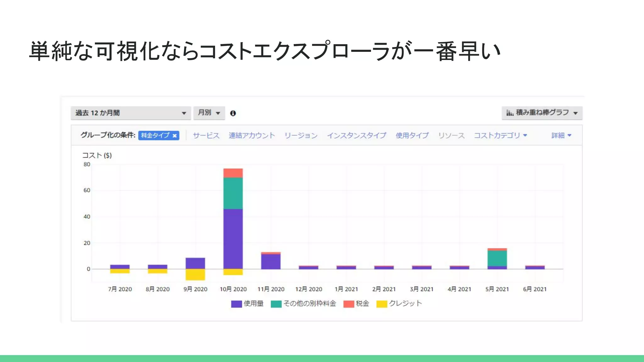Expand the 詳細 dropdown
The width and height of the screenshot is (644, 362).
561,135
